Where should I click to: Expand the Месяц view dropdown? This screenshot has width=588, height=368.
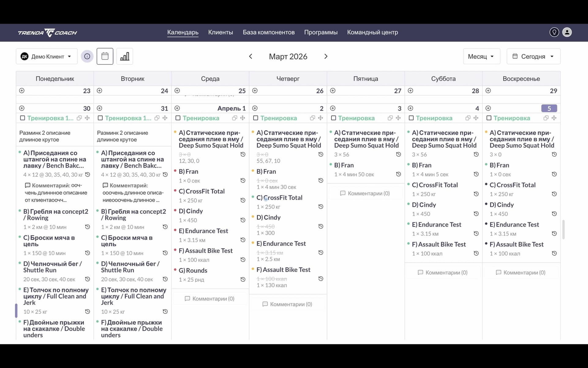click(x=481, y=56)
